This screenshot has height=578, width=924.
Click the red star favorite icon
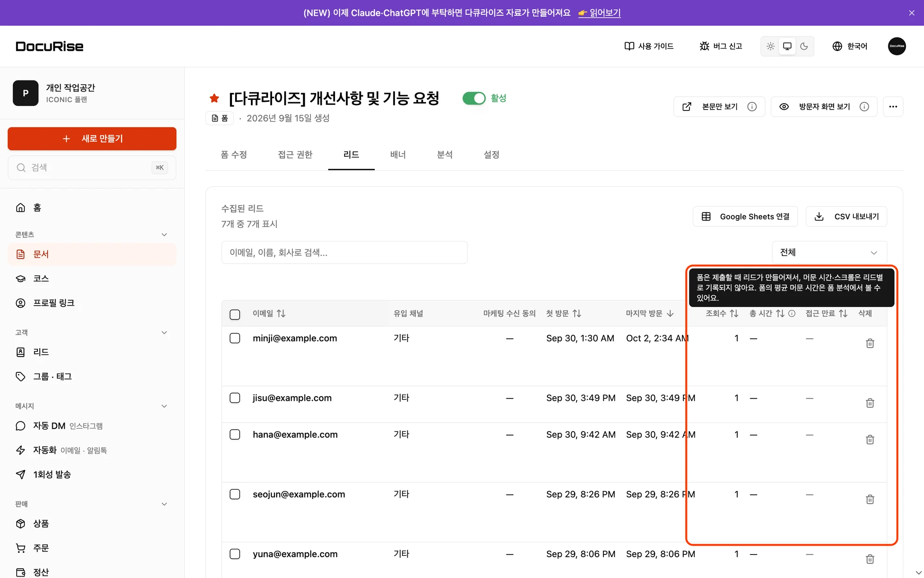coord(214,98)
